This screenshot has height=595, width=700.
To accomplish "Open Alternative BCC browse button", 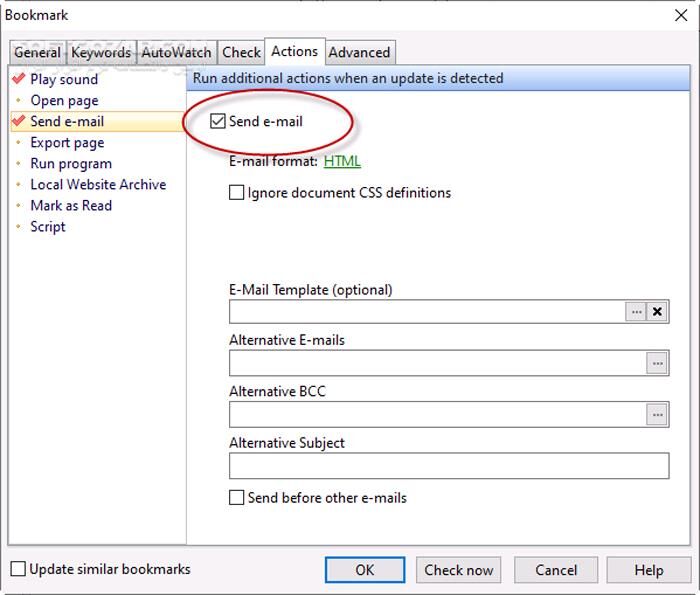I will [x=657, y=415].
